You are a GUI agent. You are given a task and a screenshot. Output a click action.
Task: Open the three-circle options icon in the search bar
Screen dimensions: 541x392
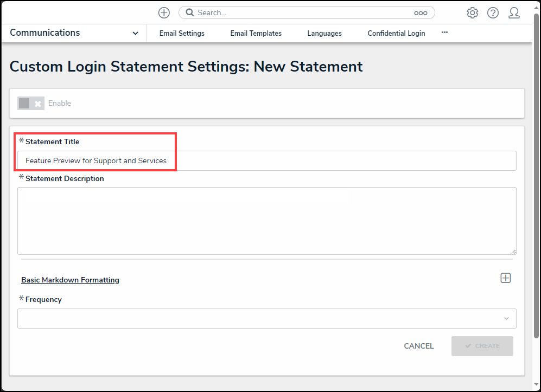[421, 13]
